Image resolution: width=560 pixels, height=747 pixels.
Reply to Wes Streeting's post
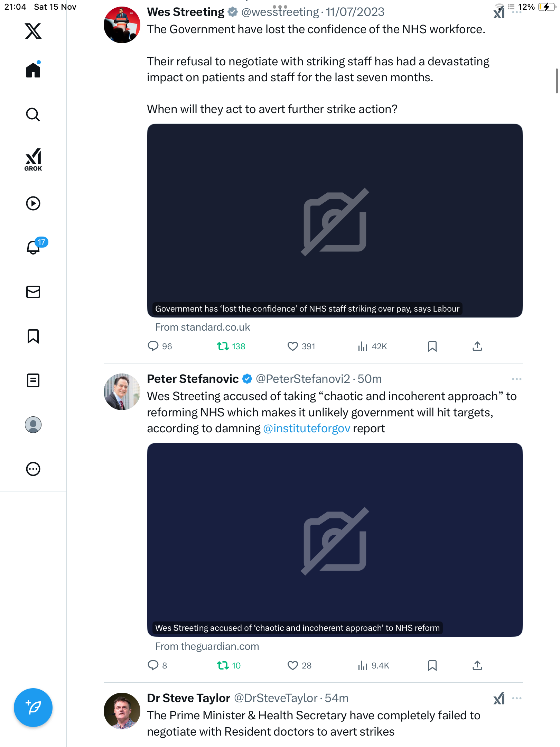coord(153,346)
